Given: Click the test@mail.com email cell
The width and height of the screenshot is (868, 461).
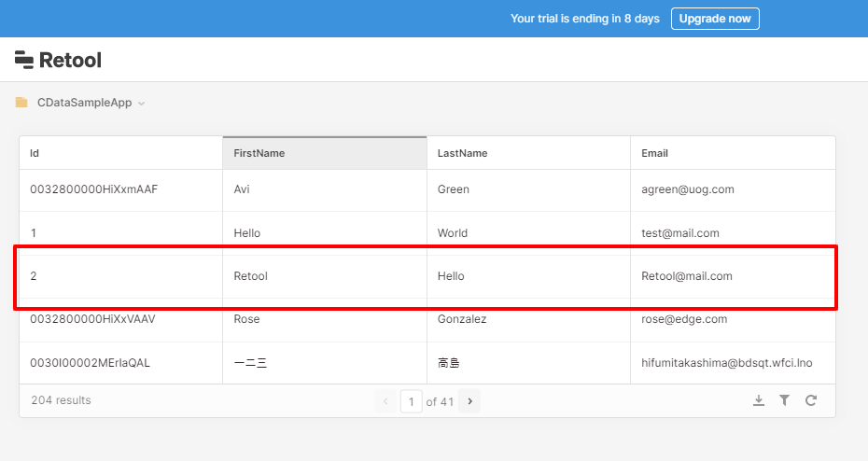Looking at the screenshot, I should 680,233.
